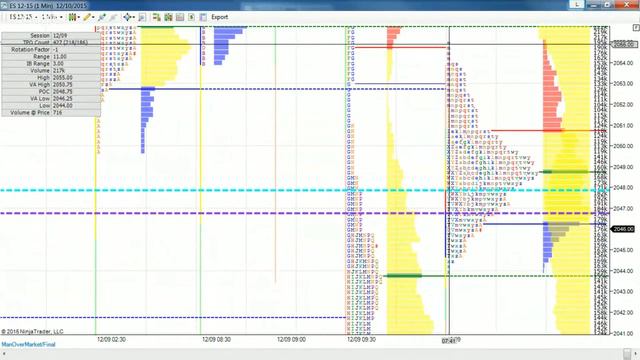This screenshot has height=360, width=640.
Task: Toggle the F fixed-scale box on price axis
Action: 636,27
